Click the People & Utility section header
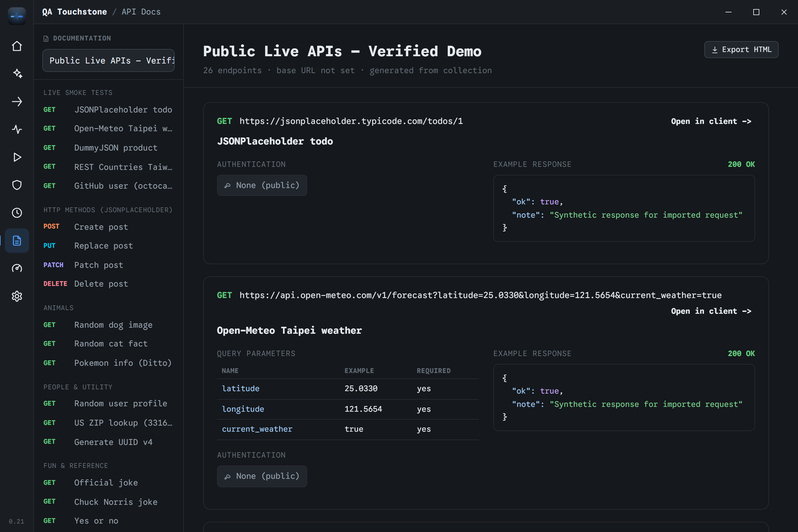 (x=78, y=387)
